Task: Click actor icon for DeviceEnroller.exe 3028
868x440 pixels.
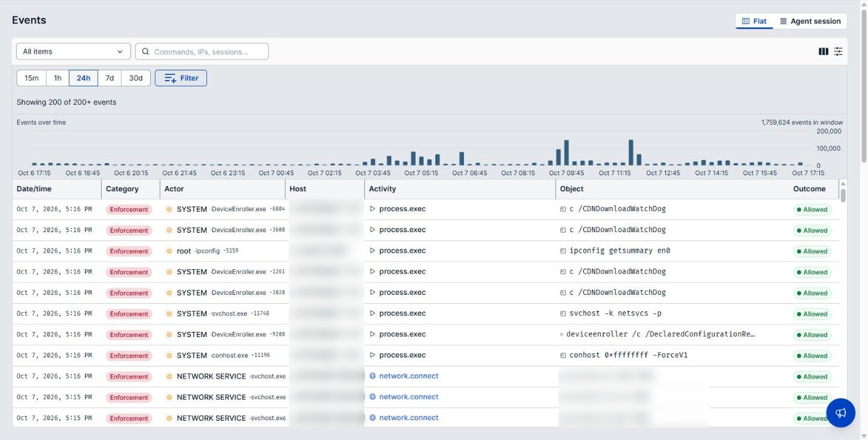Action: [169, 293]
